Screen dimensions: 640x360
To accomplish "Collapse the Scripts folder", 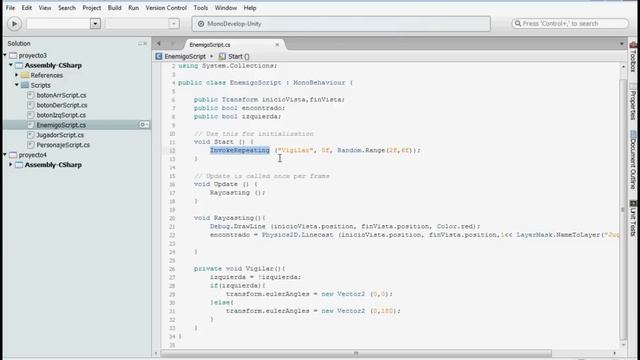I will tap(17, 85).
